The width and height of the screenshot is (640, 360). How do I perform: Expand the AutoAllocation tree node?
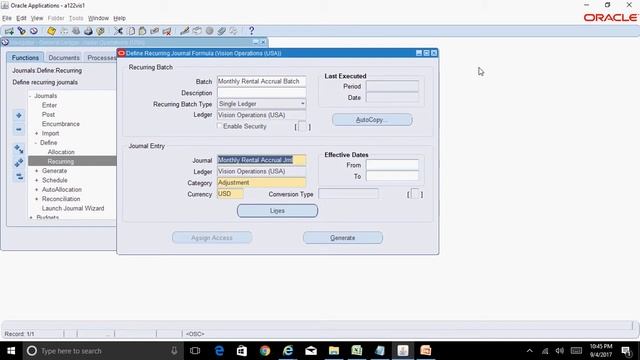36,190
